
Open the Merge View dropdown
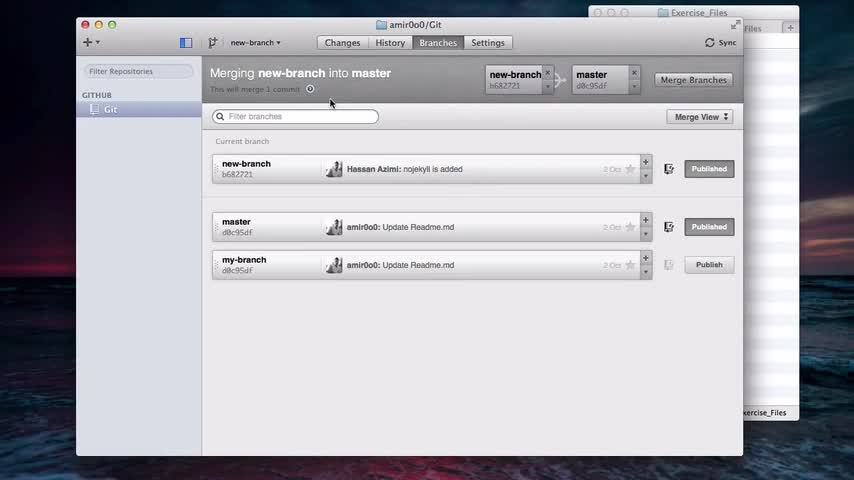(x=700, y=117)
